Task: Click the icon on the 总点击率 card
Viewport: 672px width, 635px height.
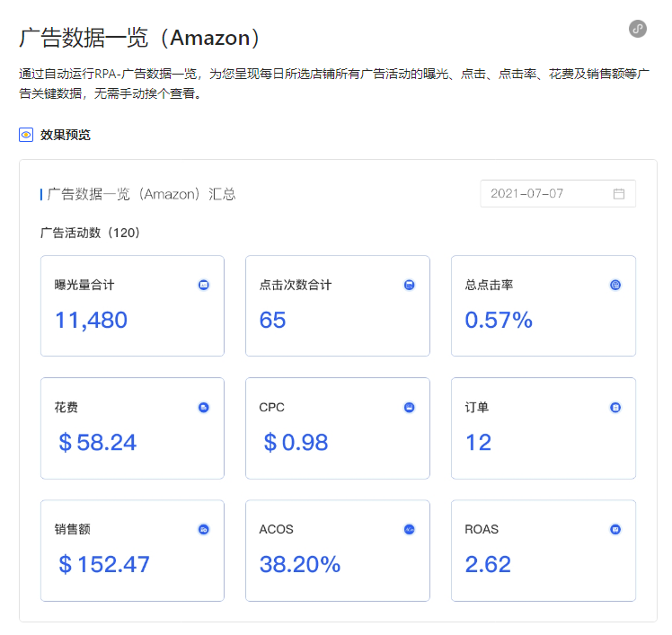Action: [x=615, y=285]
